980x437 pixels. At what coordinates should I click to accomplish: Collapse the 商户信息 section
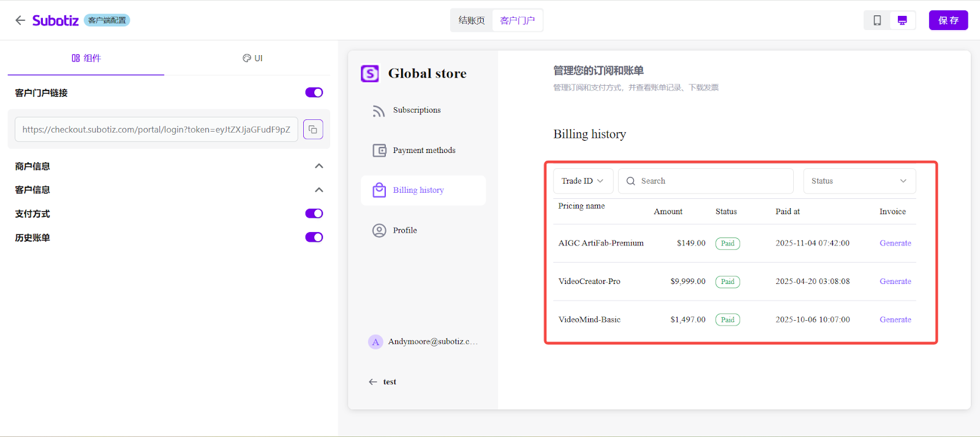coord(318,166)
